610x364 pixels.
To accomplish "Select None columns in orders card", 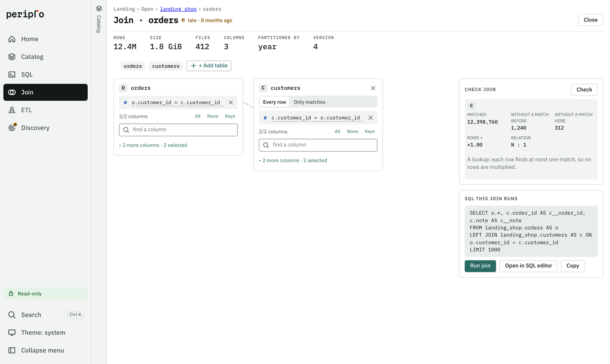I will point(213,116).
